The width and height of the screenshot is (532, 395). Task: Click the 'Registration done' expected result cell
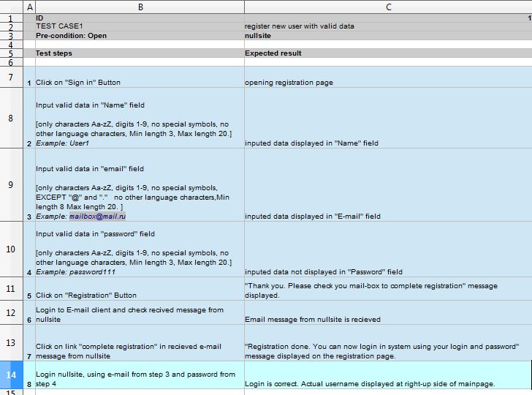point(388,342)
